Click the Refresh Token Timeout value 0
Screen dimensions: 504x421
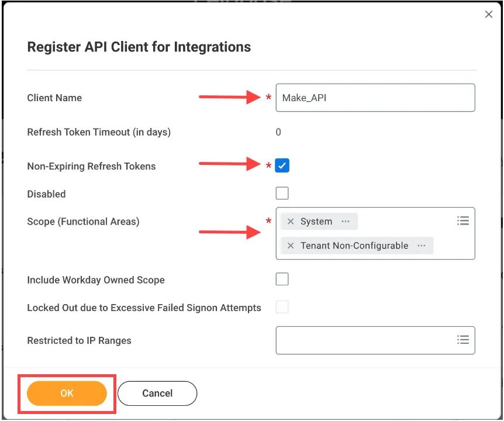tap(278, 132)
